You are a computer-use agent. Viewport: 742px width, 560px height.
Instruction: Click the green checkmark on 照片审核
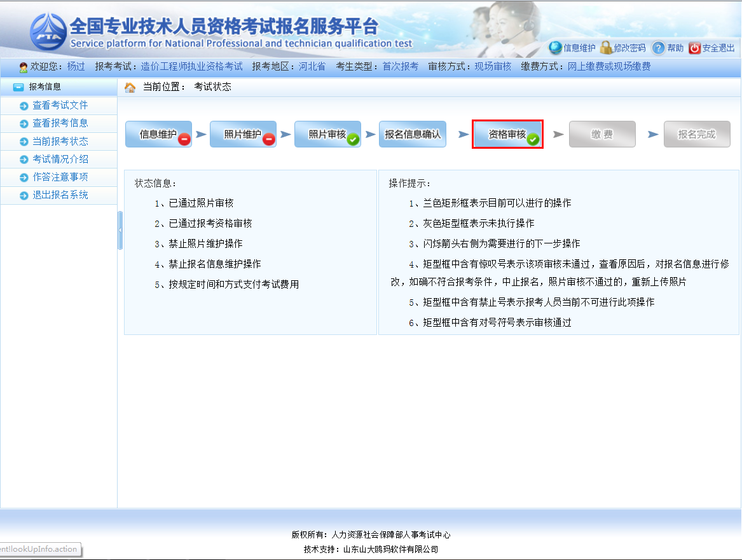pyautogui.click(x=354, y=139)
